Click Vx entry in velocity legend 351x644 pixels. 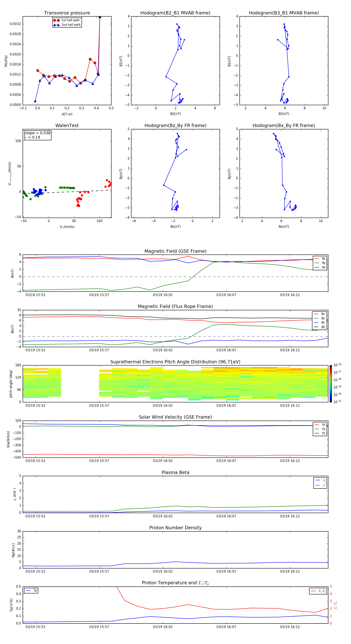pyautogui.click(x=320, y=424)
